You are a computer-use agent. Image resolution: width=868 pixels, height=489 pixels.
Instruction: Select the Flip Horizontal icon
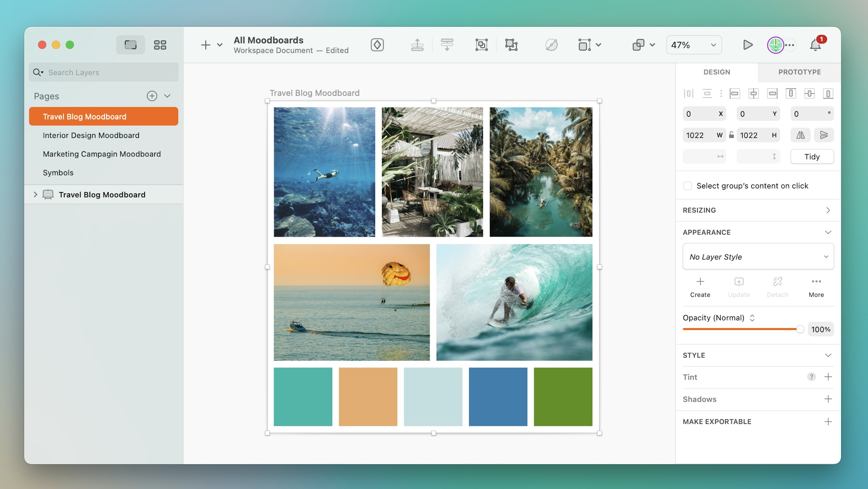click(x=801, y=135)
